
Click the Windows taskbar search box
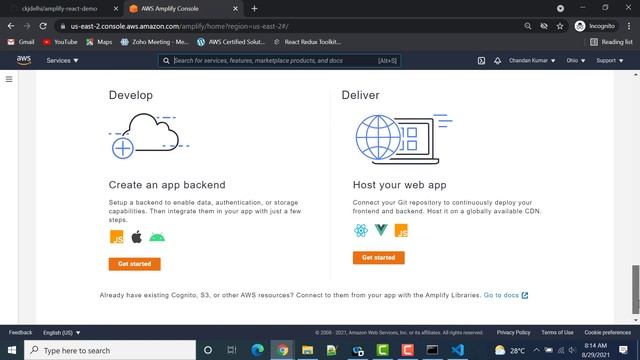point(110,350)
